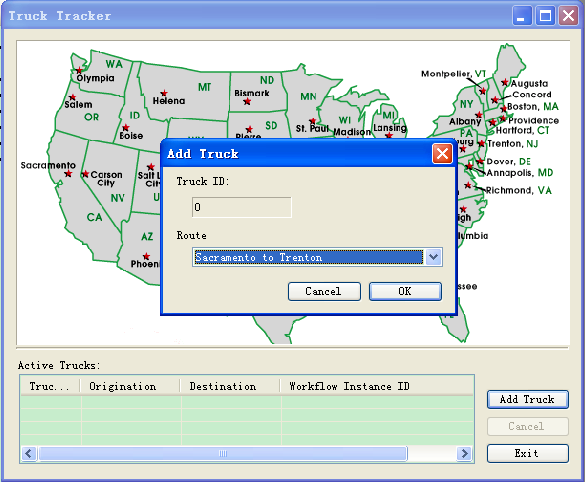
Task: Click the Albany label on the map
Action: (465, 122)
